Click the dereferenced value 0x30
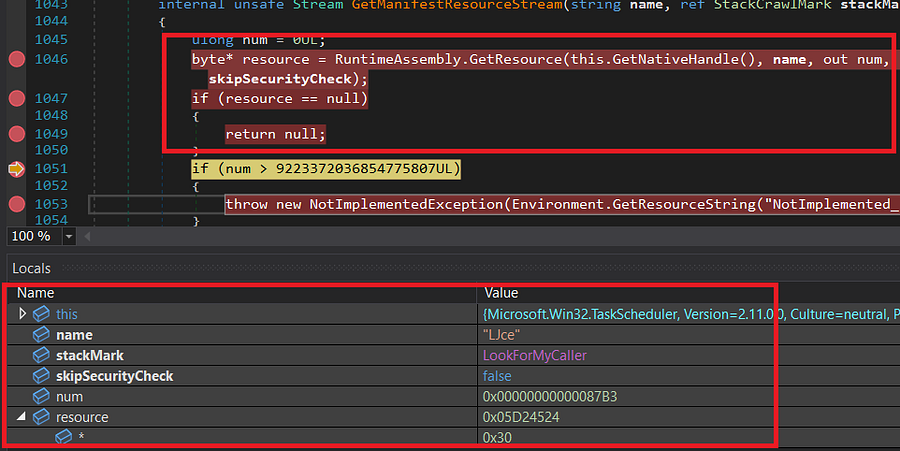 [497, 438]
